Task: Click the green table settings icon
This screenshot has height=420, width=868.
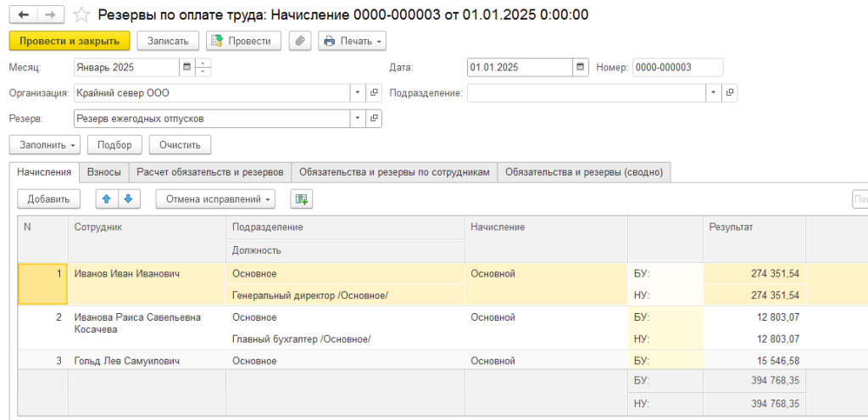Action: coord(302,199)
